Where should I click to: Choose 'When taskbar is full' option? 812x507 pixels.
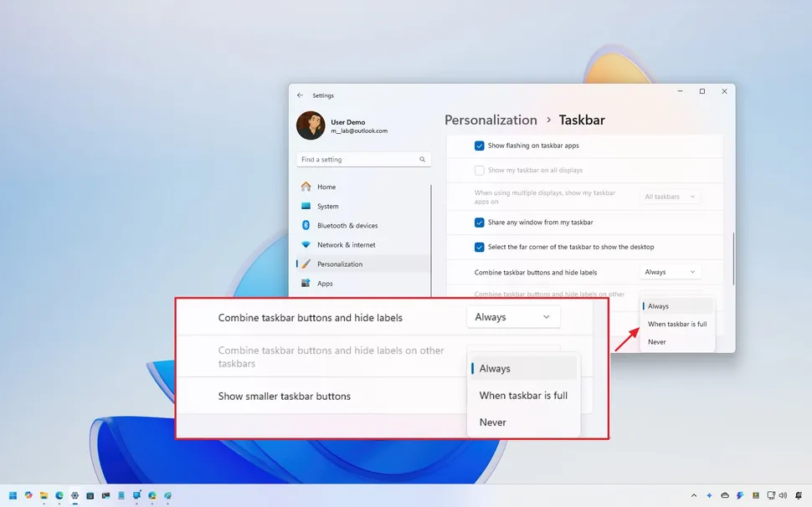point(676,324)
